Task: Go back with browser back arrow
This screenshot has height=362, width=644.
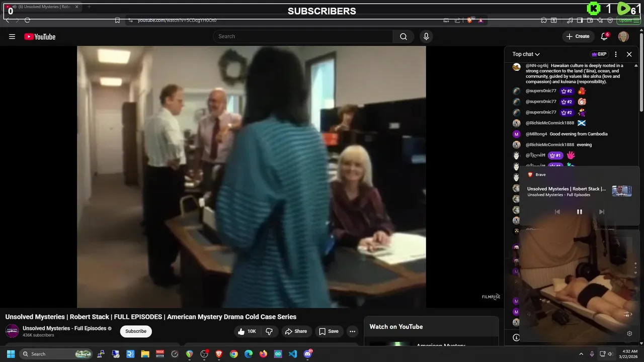Action: tap(8, 20)
